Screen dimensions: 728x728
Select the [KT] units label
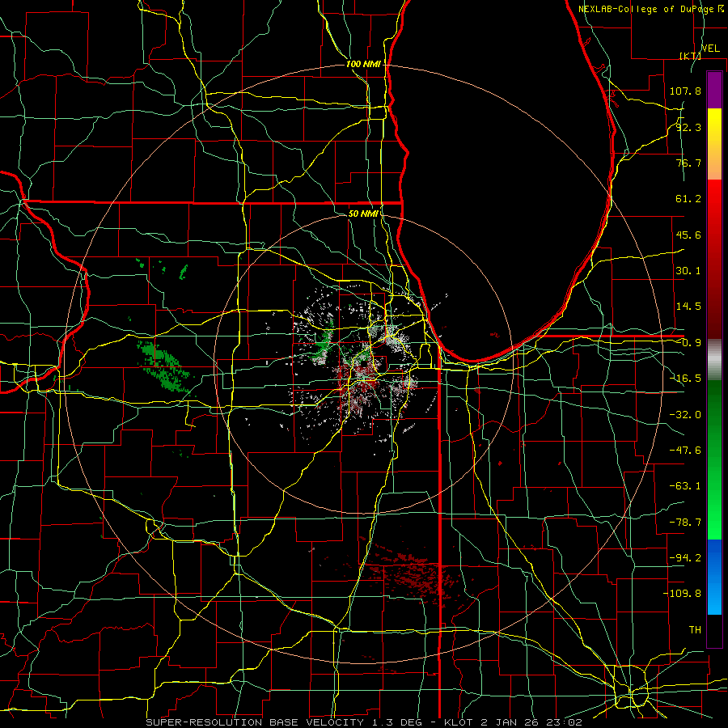point(690,56)
